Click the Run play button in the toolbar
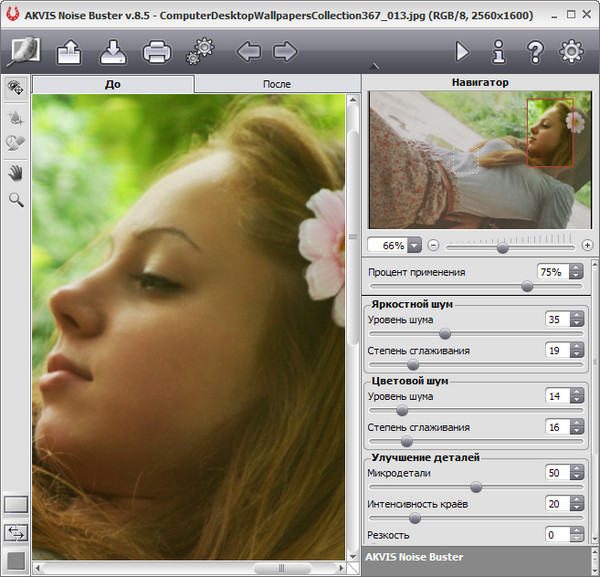Image resolution: width=600 pixels, height=577 pixels. pos(462,51)
